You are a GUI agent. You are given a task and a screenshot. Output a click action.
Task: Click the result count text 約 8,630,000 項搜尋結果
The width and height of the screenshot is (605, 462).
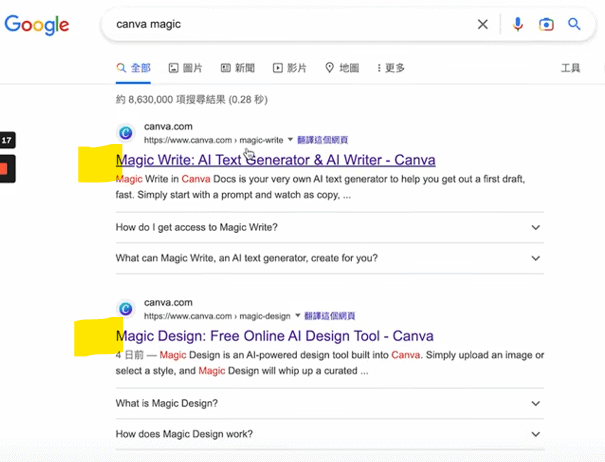[191, 100]
